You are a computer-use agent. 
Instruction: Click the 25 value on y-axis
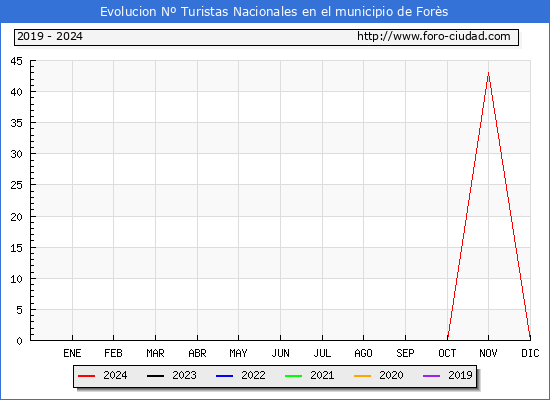[x=16, y=185]
